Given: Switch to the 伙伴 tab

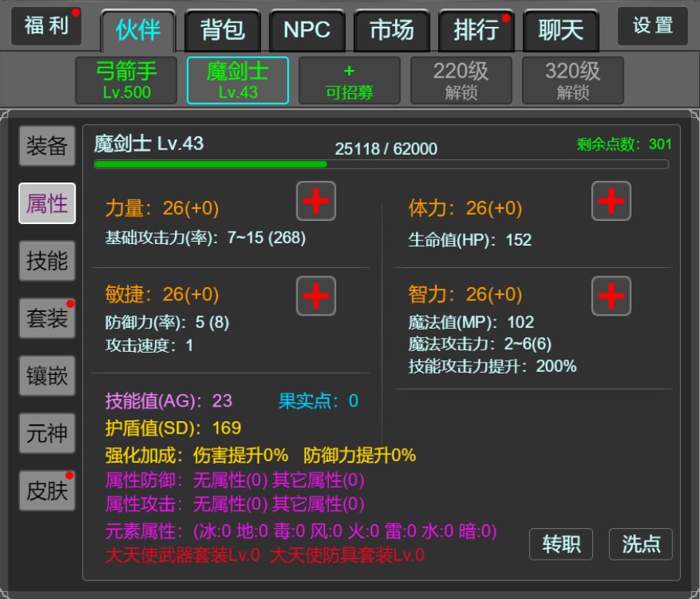Looking at the screenshot, I should [x=138, y=30].
